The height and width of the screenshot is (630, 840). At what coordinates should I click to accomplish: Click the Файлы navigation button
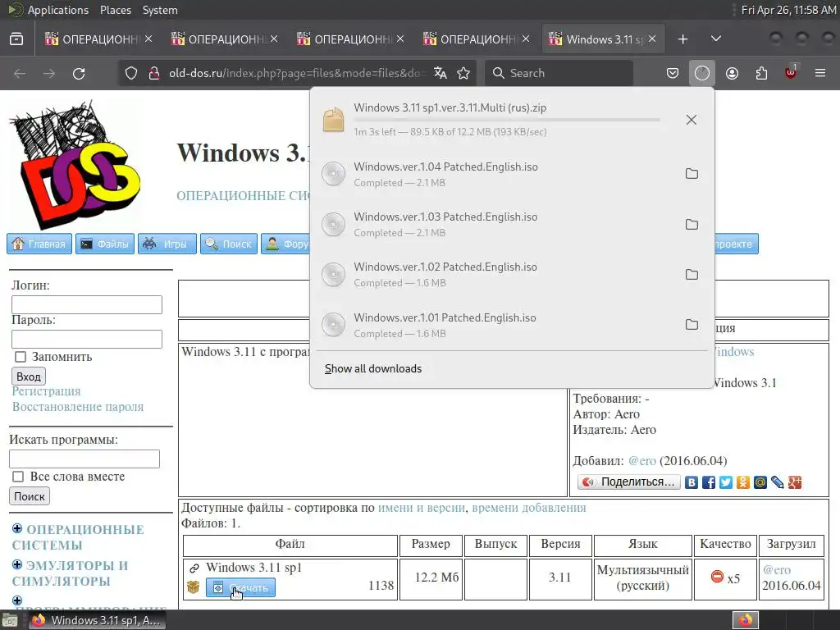105,244
